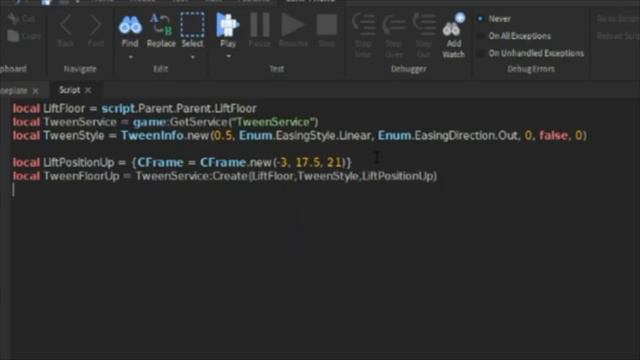
Task: Click script.Parent.Parent.LiftFloor text
Action: click(x=179, y=109)
